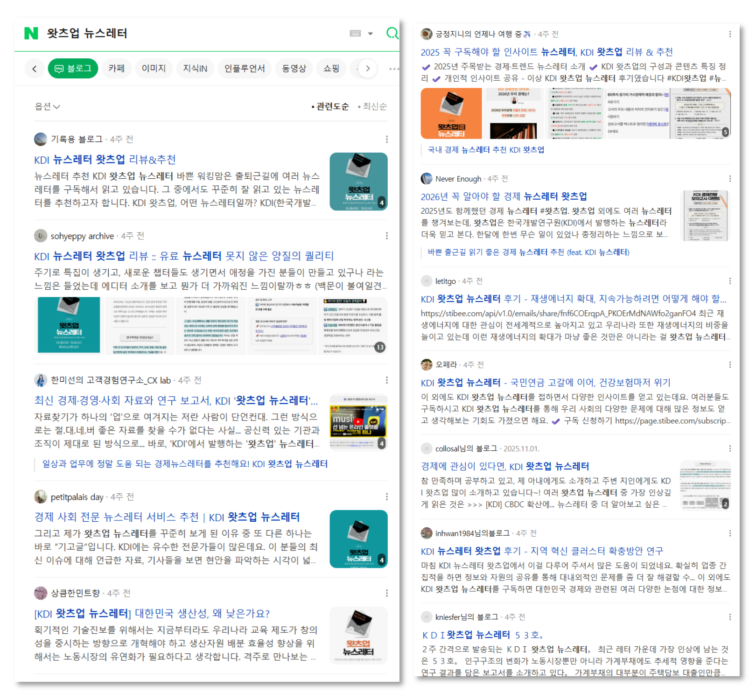Switch to the 인플루언서 tab
Image resolution: width=756 pixels, height=700 pixels.
click(245, 69)
